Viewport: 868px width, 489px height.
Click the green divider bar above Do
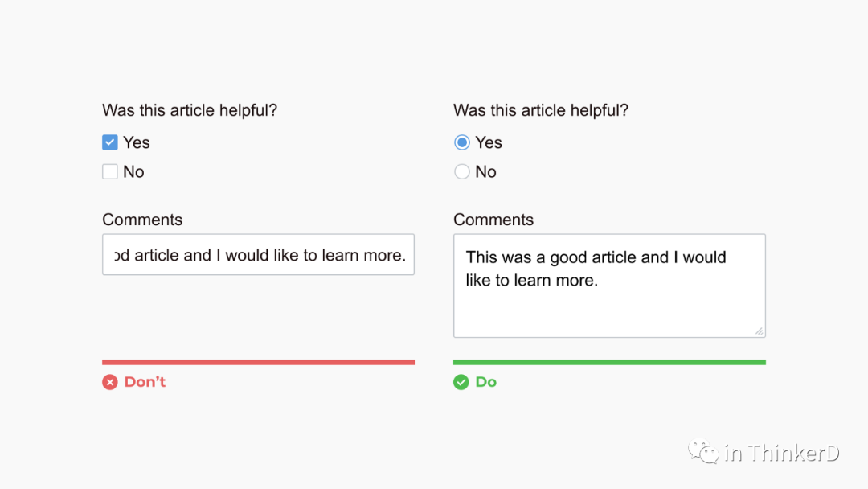click(609, 362)
